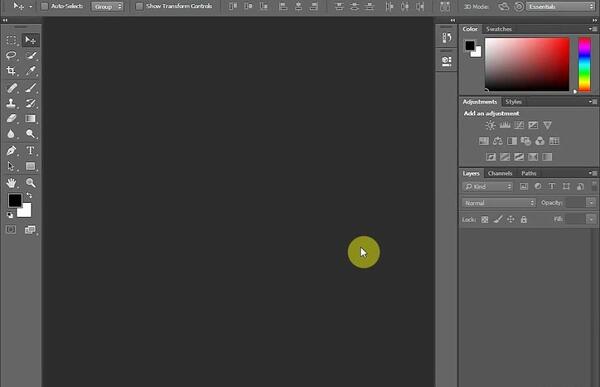Select the Hand tool

(11, 183)
